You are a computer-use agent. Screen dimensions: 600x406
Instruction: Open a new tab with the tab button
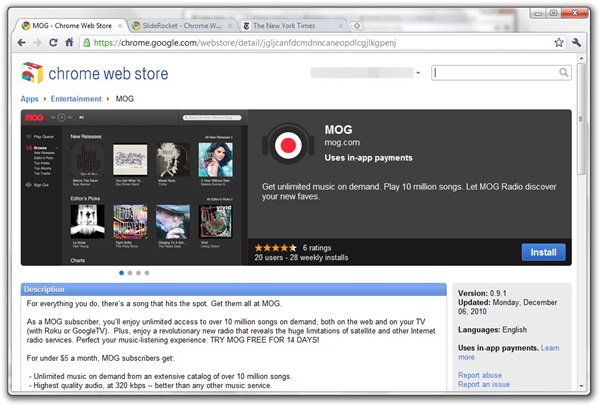(x=357, y=26)
